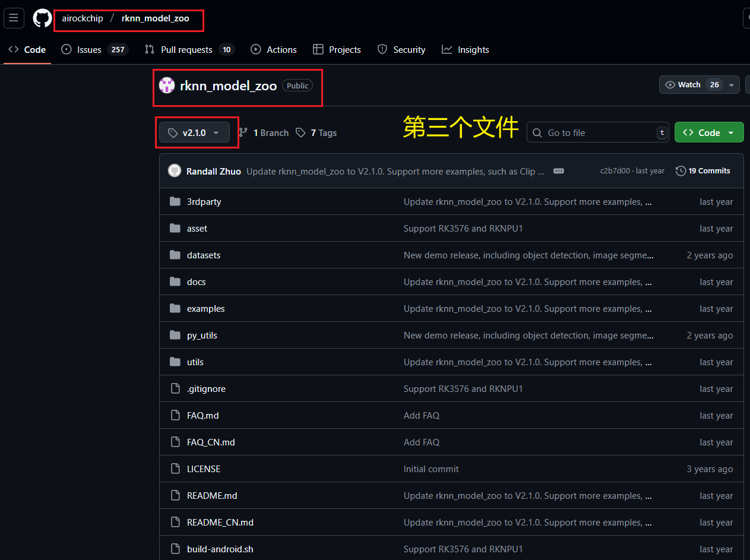The image size is (750, 560).
Task: Switch to the Issues tab
Action: pos(95,50)
